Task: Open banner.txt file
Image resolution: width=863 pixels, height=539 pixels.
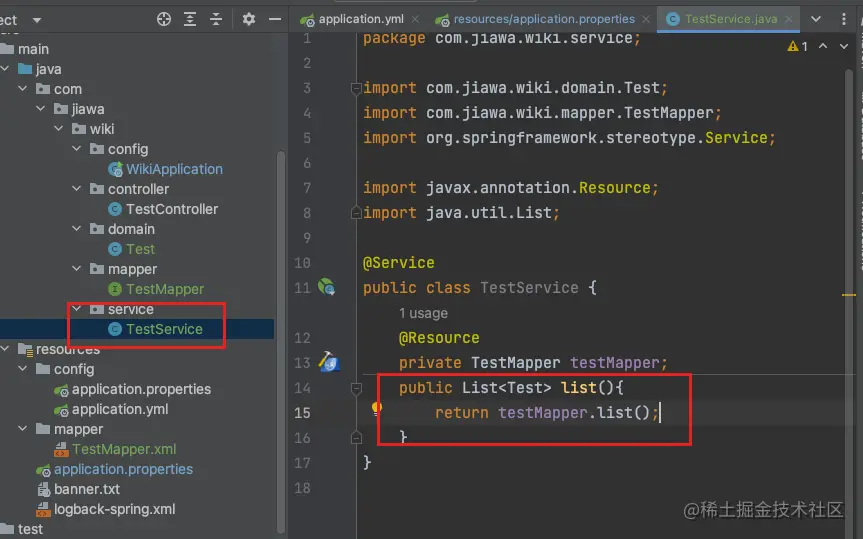Action: pos(86,489)
